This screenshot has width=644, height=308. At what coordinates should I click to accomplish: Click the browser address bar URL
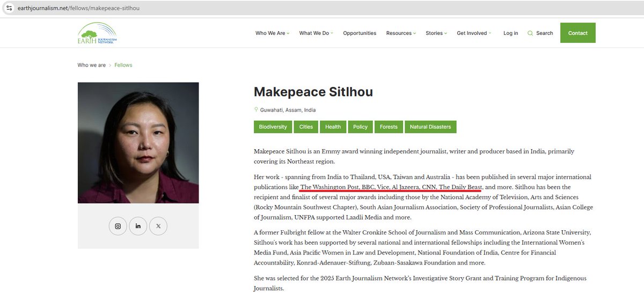[x=78, y=8]
